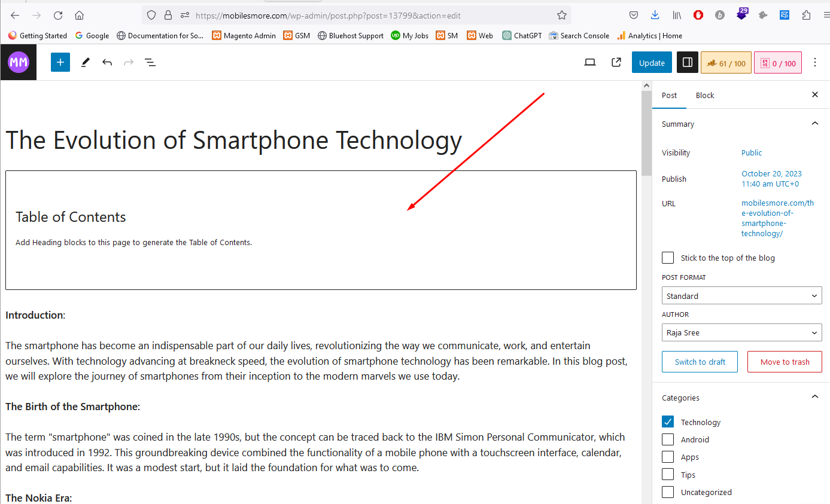The width and height of the screenshot is (830, 504).
Task: Open the Extensions puzzle piece menu
Action: click(x=806, y=16)
